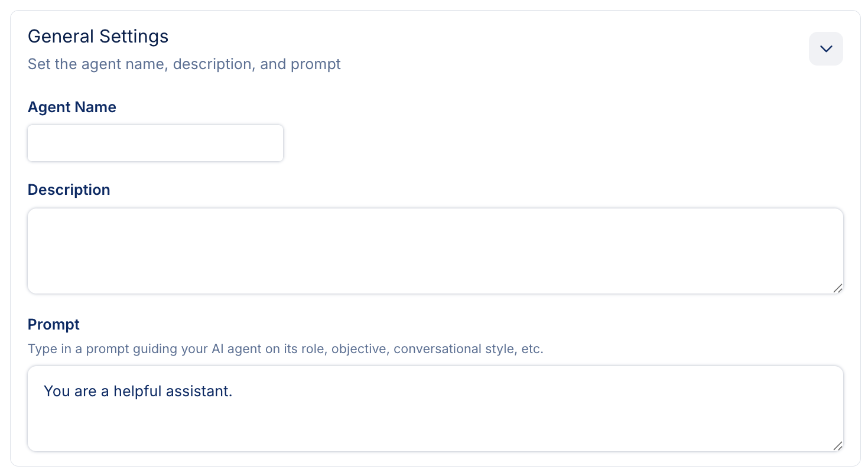Click the word "helpful" in the prompt
This screenshot has height=476, width=868.
(x=135, y=391)
